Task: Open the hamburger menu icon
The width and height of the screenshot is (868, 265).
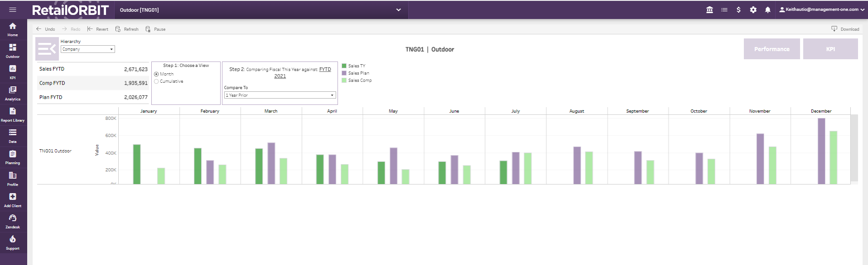Action: pyautogui.click(x=13, y=9)
